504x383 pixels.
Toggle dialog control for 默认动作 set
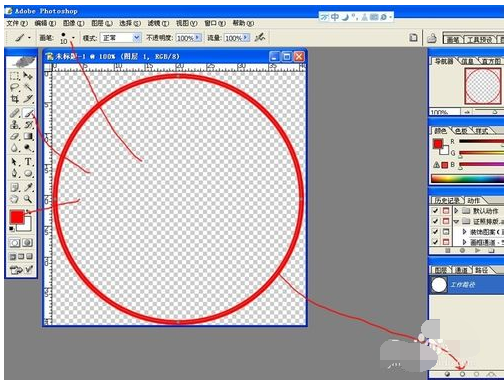click(446, 211)
